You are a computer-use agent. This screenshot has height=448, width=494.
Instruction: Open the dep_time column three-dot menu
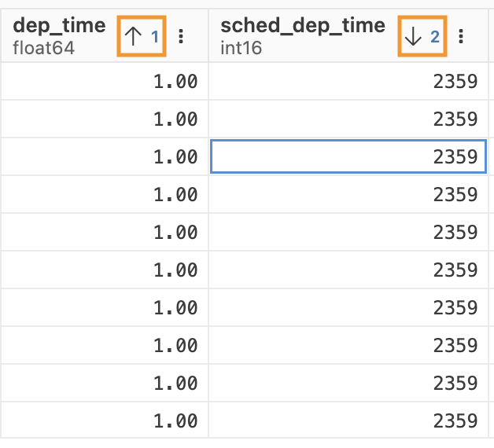182,36
